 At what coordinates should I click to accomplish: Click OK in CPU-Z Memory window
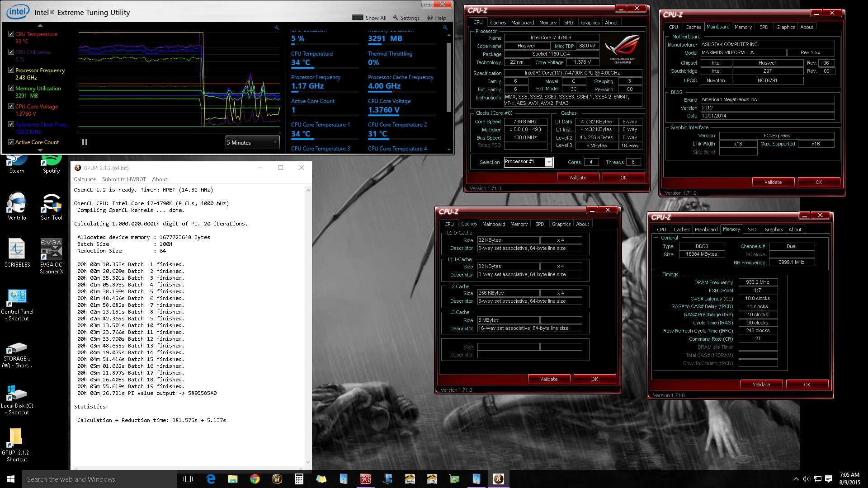(807, 385)
